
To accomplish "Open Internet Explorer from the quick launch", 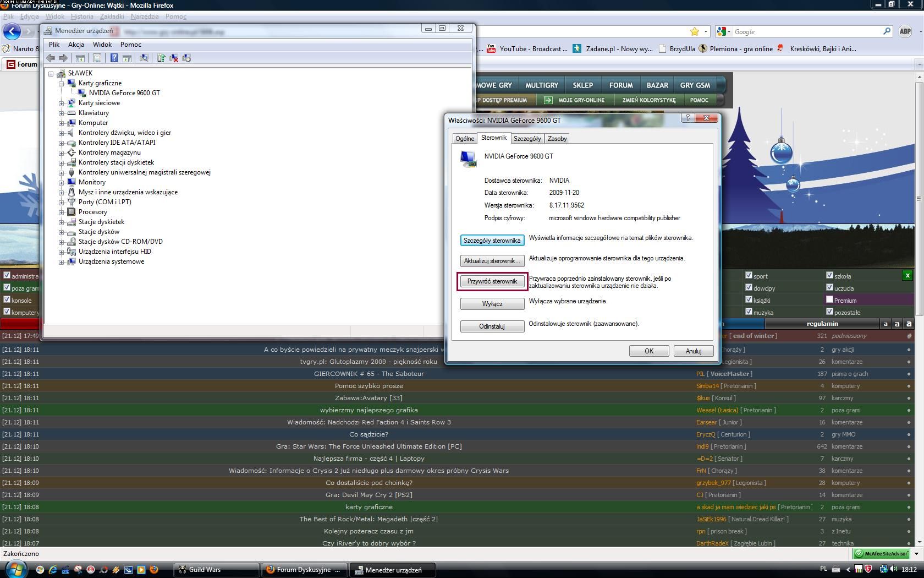I will pos(53,570).
